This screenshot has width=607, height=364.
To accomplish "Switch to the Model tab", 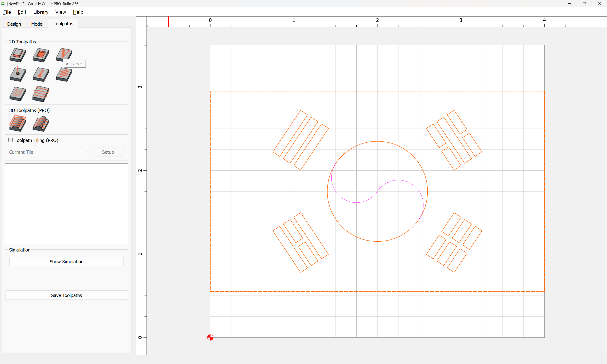I will (x=37, y=24).
